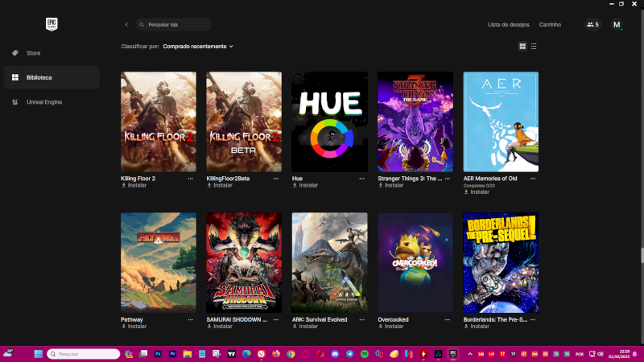Open the M profile avatar
This screenshot has width=644, height=362.
617,25
